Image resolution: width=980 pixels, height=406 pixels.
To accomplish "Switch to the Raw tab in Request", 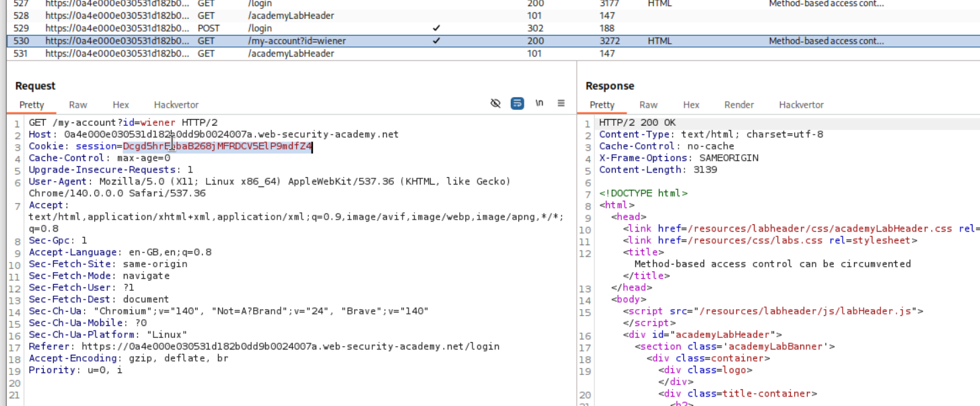I will 78,105.
